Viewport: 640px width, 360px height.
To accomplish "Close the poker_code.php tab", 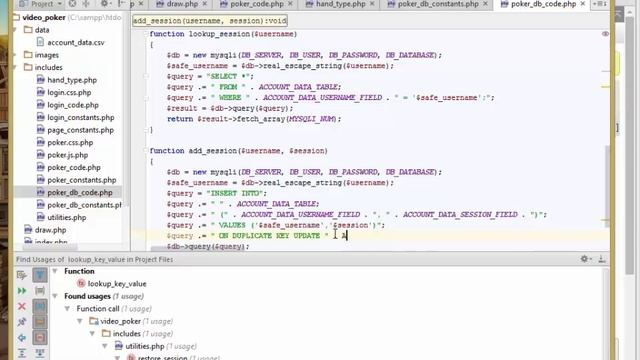I will click(290, 4).
